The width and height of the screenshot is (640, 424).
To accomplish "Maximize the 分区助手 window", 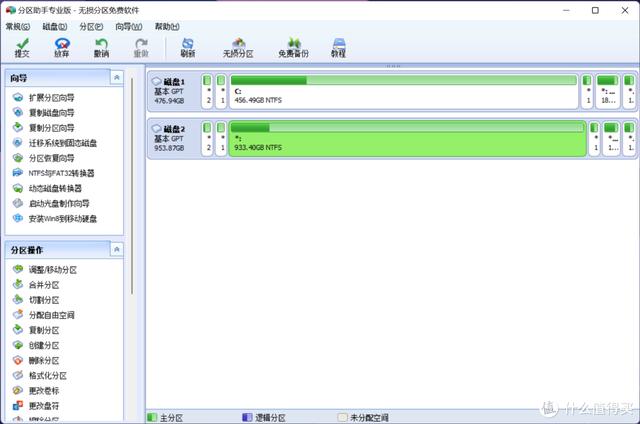I will pyautogui.click(x=596, y=10).
